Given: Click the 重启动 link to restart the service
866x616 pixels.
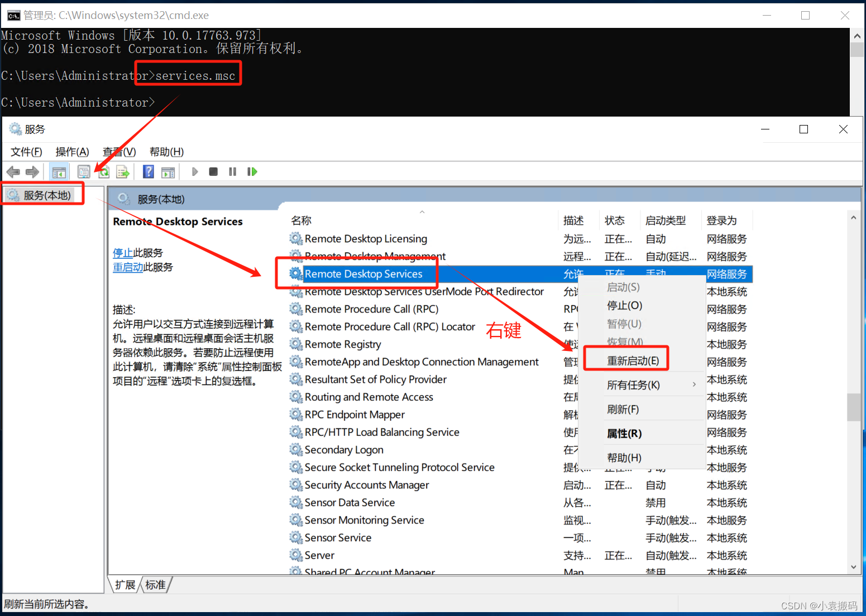Looking at the screenshot, I should (128, 267).
